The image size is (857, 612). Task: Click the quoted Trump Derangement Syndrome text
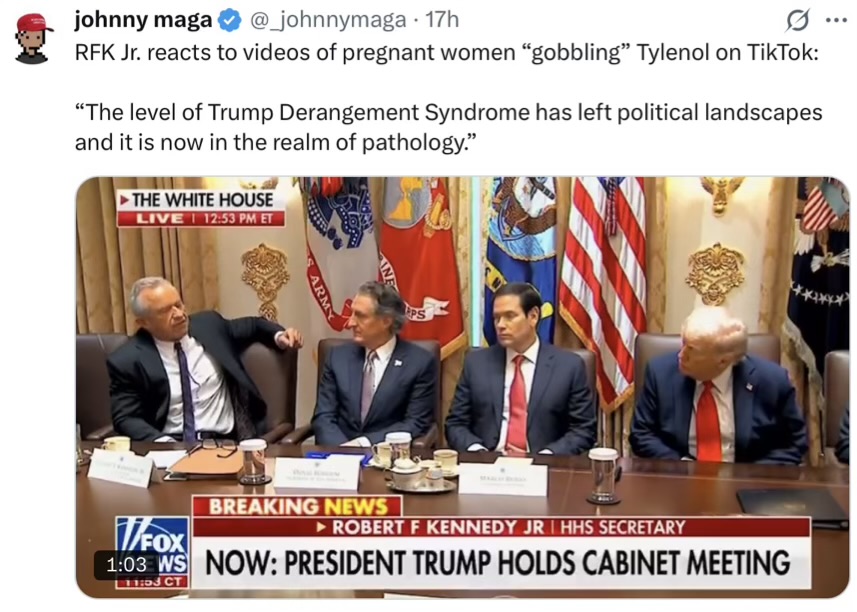tap(448, 127)
